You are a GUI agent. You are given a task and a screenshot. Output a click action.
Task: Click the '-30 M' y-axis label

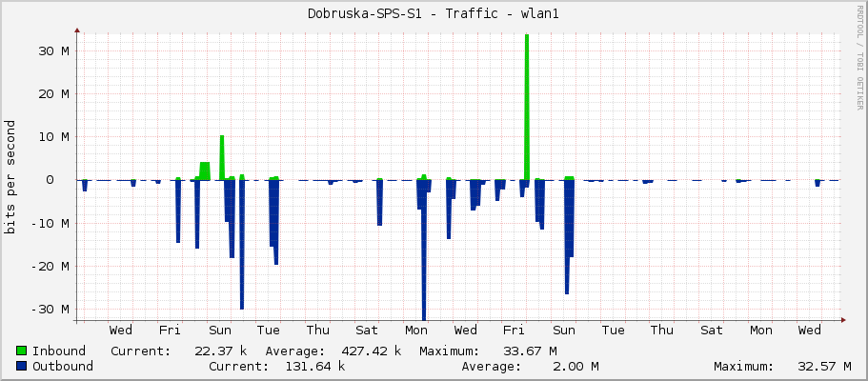click(x=50, y=309)
